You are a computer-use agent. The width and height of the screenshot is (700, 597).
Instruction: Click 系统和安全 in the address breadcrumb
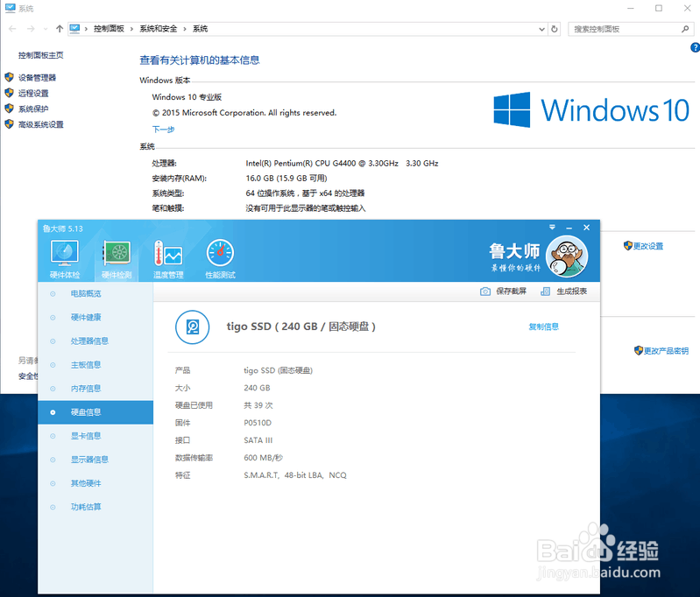click(x=158, y=29)
